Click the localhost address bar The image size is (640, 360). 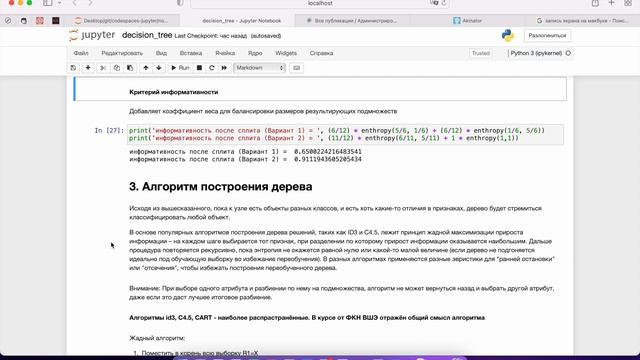click(320, 3)
